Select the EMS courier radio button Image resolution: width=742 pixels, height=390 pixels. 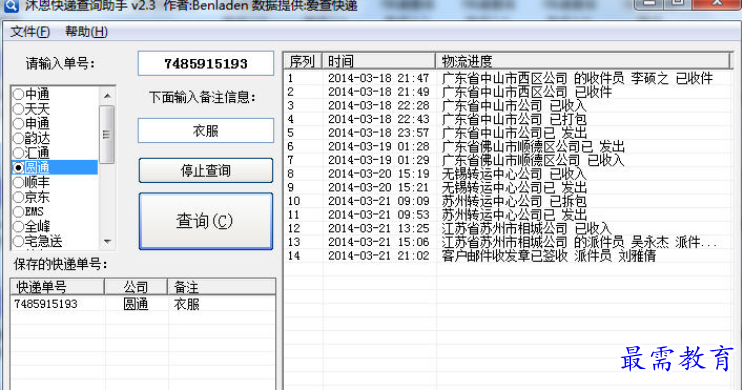coord(18,212)
